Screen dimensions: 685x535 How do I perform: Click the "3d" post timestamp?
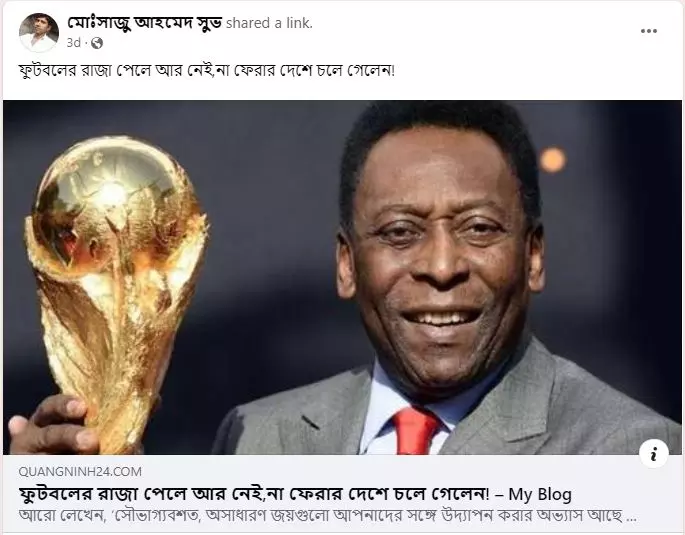click(74, 43)
